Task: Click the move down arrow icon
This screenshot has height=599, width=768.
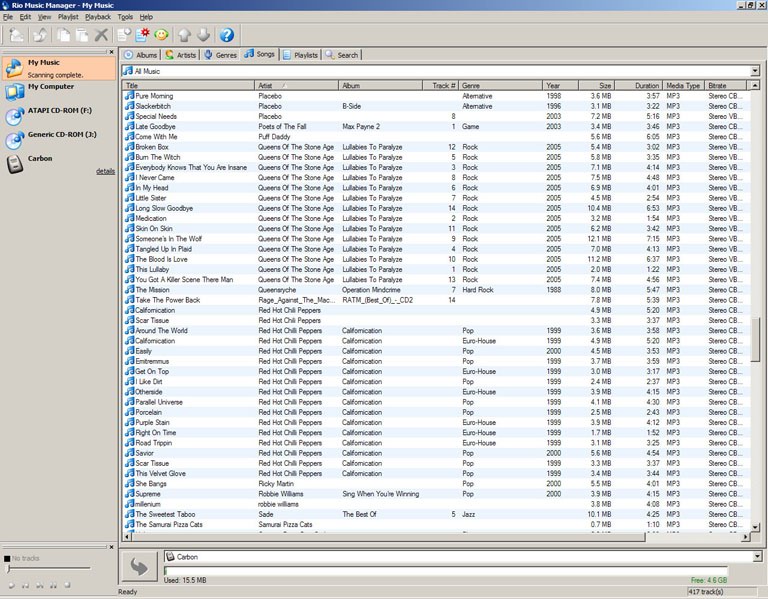Action: (x=203, y=35)
